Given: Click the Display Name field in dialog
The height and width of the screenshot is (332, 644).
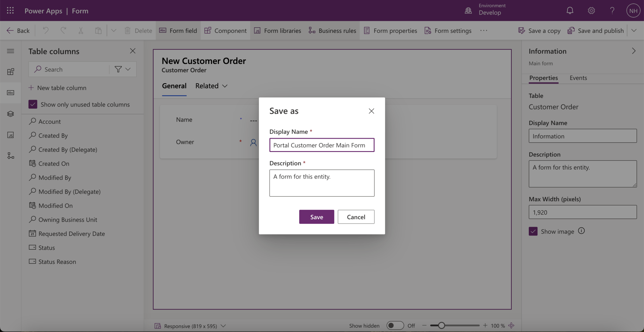Looking at the screenshot, I should pyautogui.click(x=322, y=145).
